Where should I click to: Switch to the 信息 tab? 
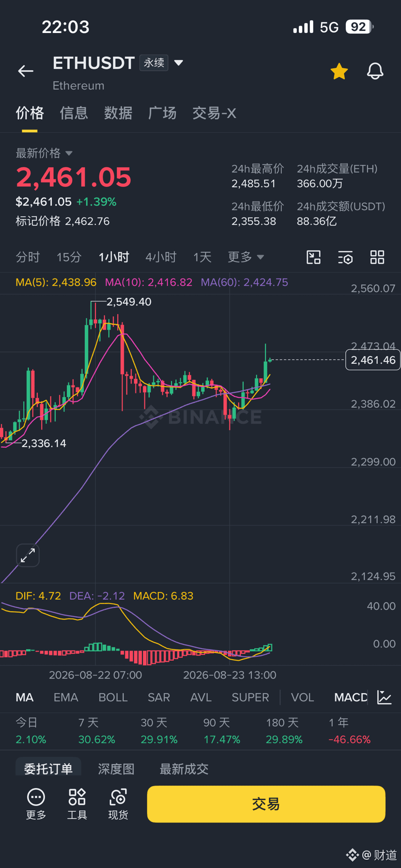tap(74, 113)
